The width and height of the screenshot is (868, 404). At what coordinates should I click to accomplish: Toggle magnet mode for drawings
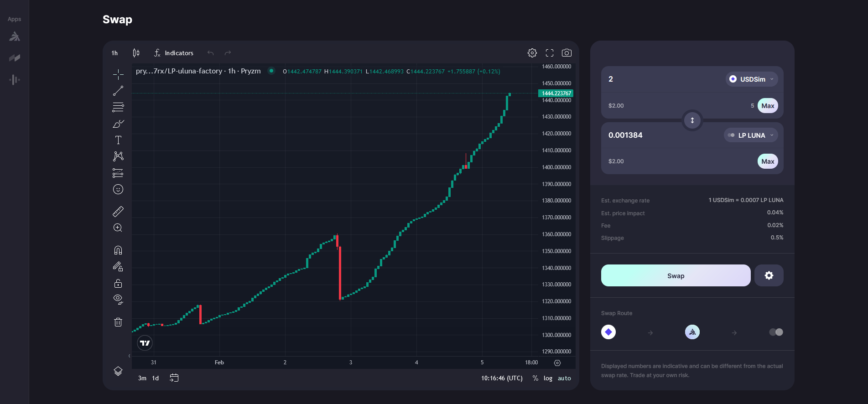click(x=118, y=250)
